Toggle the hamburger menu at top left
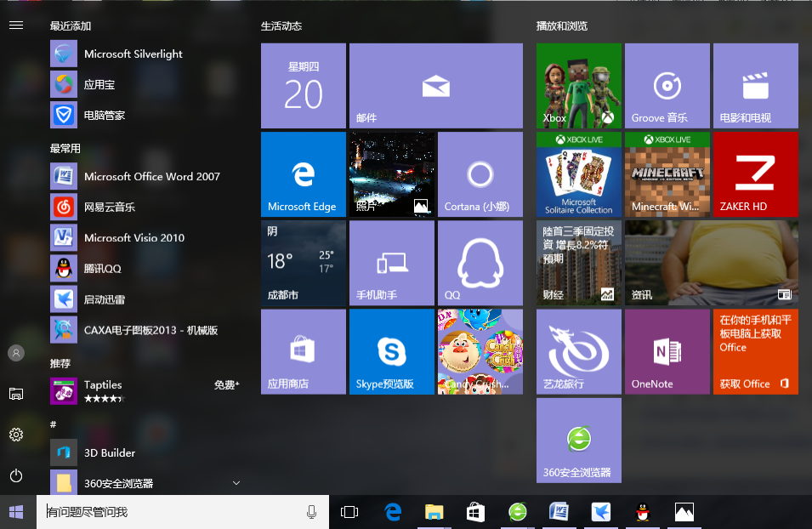The width and height of the screenshot is (812, 529). (x=16, y=26)
